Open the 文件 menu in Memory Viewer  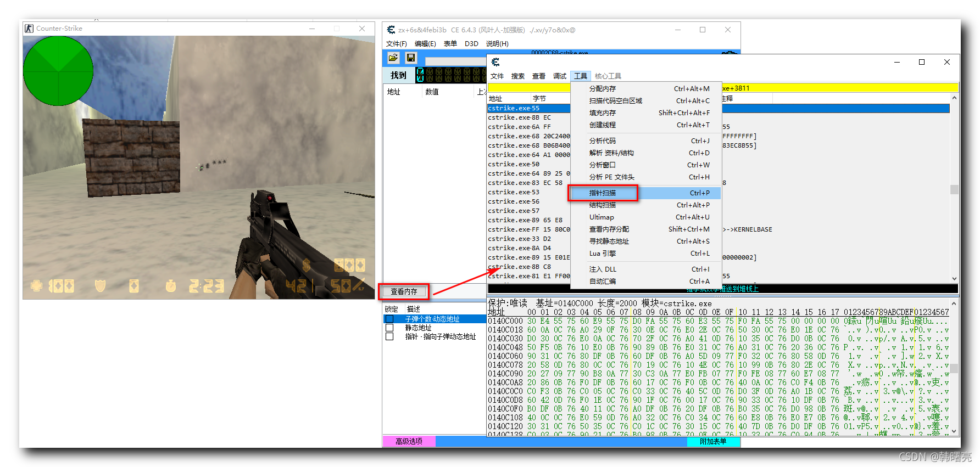tap(497, 76)
